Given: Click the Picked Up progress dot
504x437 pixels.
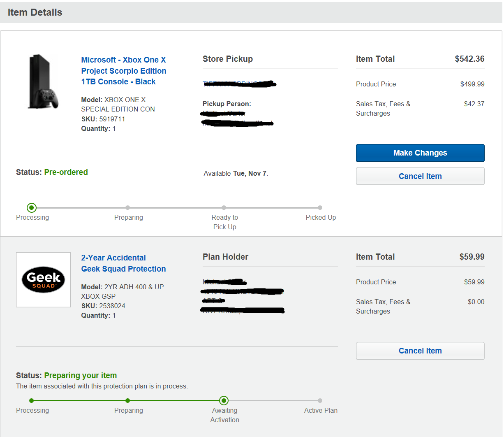Looking at the screenshot, I should point(320,208).
